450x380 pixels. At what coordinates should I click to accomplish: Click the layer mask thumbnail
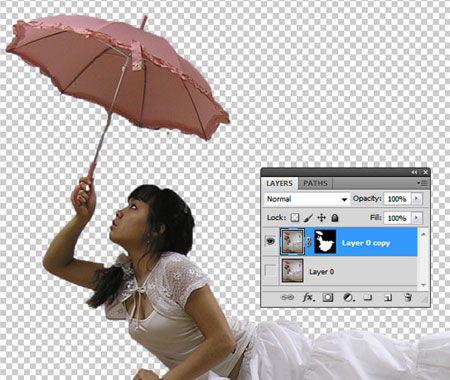325,242
